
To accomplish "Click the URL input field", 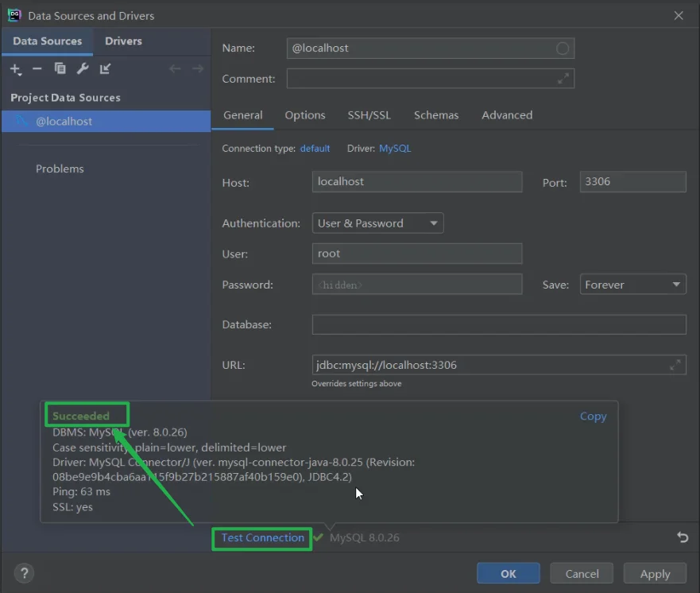I will pyautogui.click(x=499, y=365).
